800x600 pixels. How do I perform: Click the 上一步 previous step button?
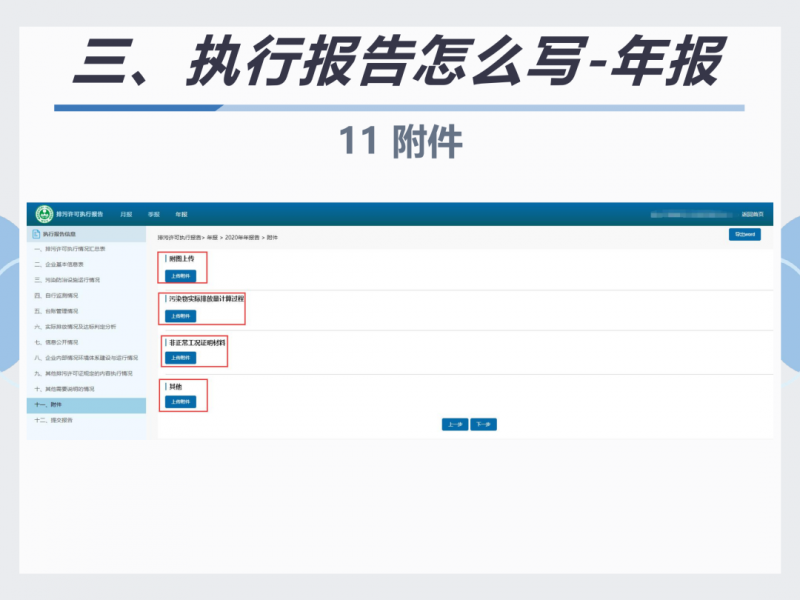(x=455, y=424)
